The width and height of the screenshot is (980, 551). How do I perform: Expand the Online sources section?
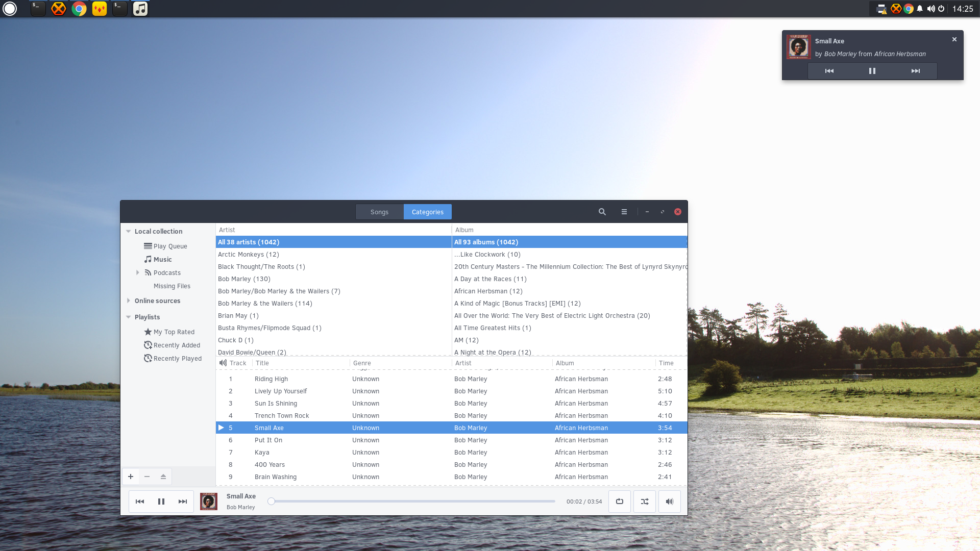pyautogui.click(x=129, y=300)
